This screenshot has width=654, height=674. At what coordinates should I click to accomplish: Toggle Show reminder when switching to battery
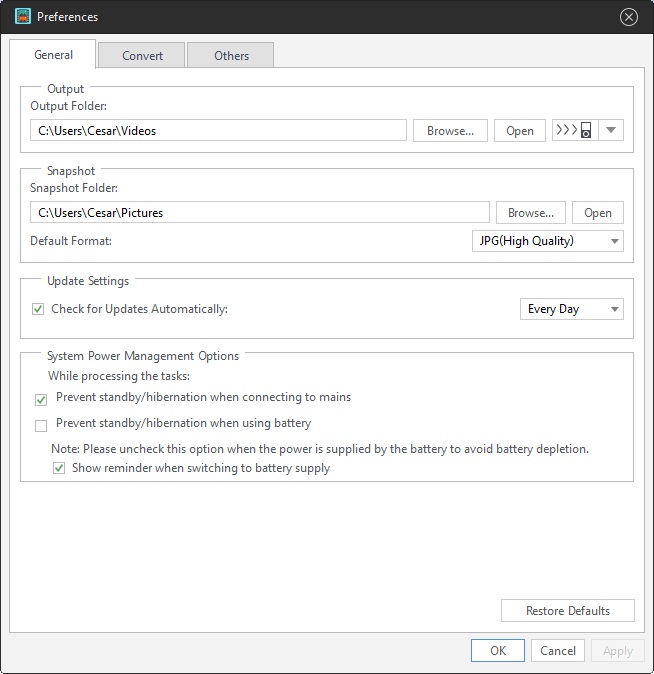59,468
